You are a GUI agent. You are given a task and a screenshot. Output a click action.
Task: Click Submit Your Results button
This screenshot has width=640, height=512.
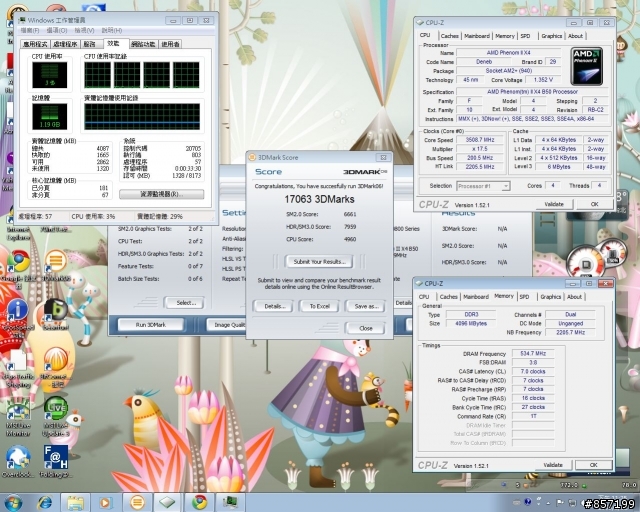(319, 262)
